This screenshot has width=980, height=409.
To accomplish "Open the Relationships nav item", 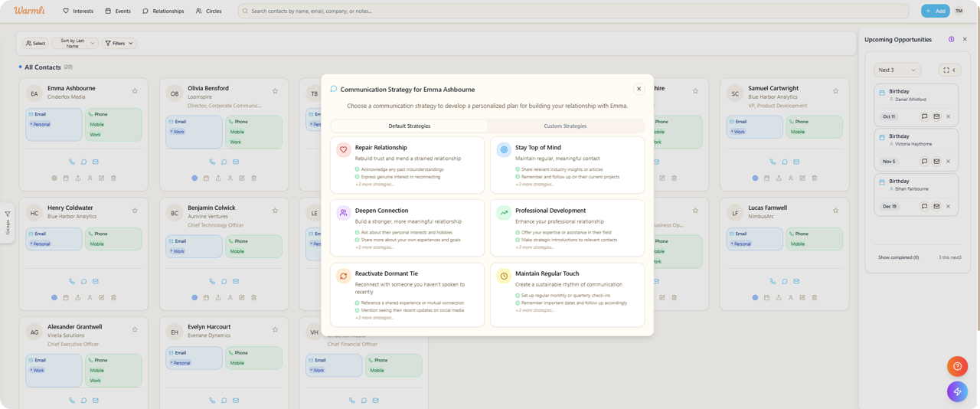I will 164,11.
